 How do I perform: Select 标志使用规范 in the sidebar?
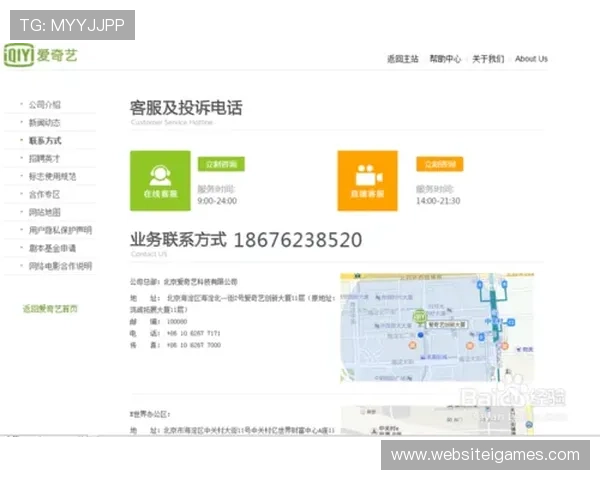pos(53,176)
